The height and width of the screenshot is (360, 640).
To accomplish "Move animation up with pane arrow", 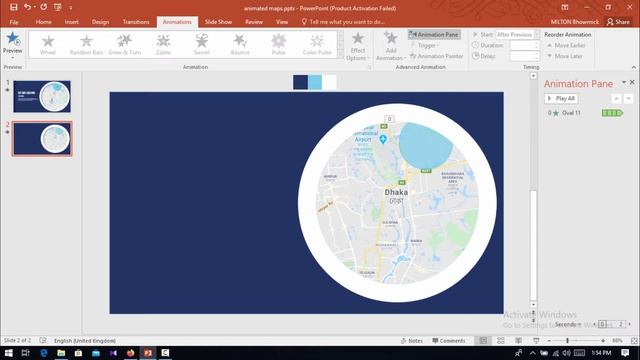I will pyautogui.click(x=616, y=98).
